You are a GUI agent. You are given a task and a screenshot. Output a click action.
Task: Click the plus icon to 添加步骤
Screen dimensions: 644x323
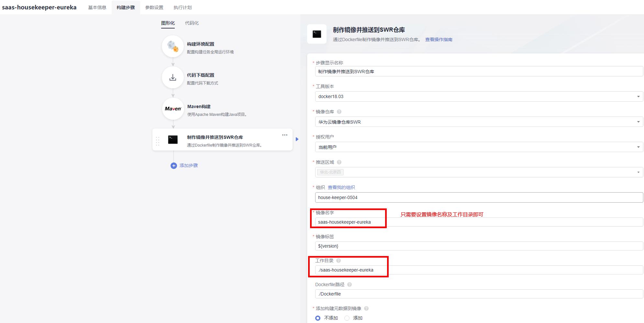point(173,165)
